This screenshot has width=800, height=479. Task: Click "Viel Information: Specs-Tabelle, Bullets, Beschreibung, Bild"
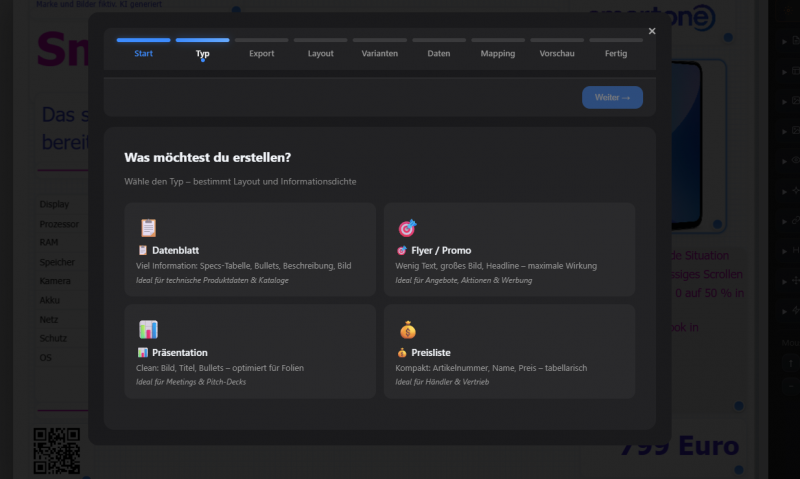[x=243, y=266]
